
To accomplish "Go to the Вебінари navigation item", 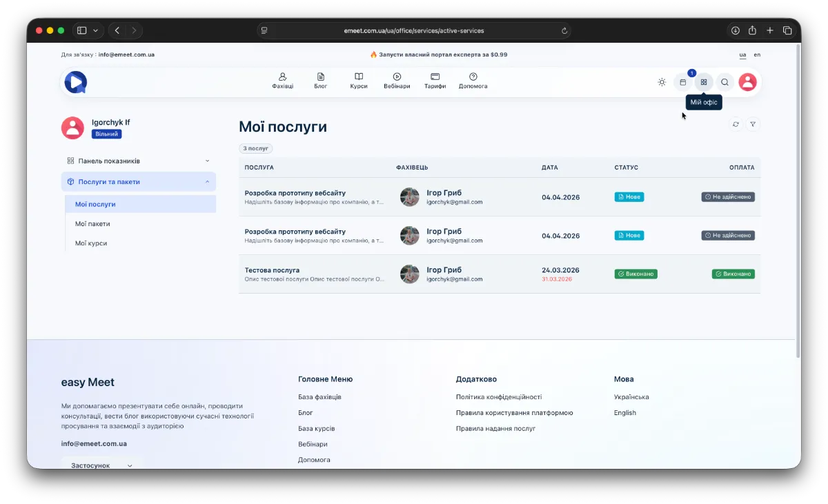I will pyautogui.click(x=397, y=81).
